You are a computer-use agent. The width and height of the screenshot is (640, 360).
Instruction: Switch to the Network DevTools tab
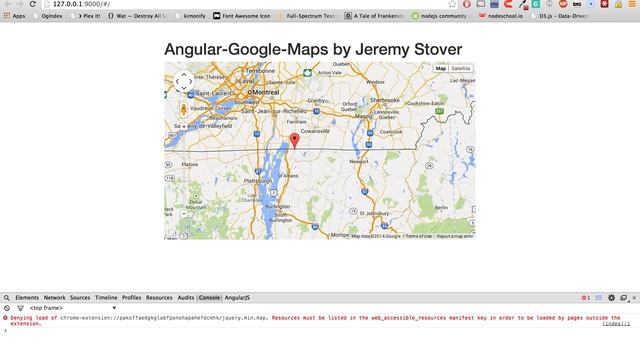tap(54, 298)
